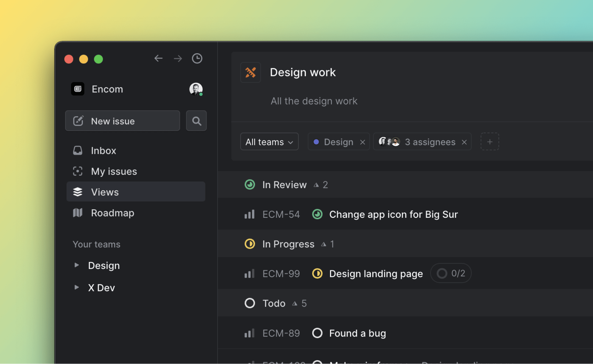Click the New issue button

122,121
